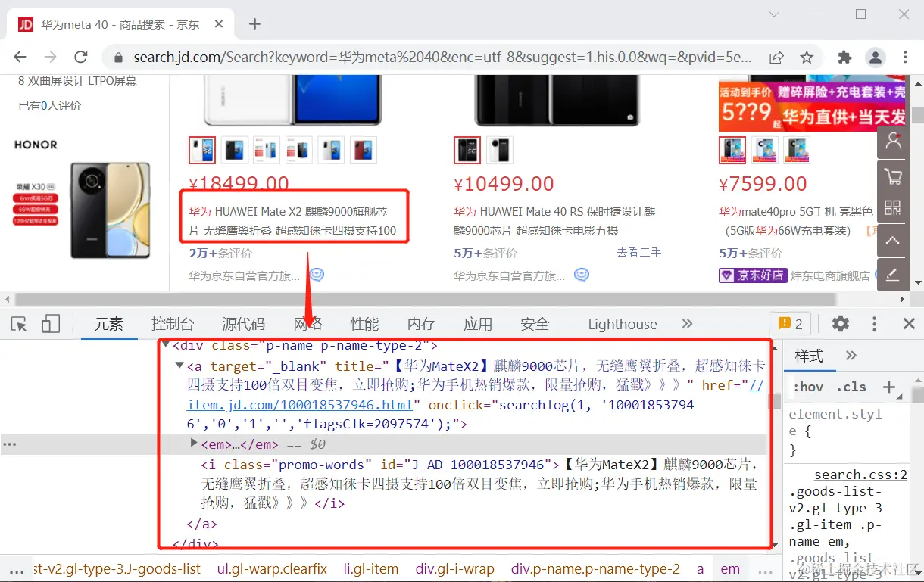924x582 pixels.
Task: Switch to the 内存 tab
Action: point(421,324)
